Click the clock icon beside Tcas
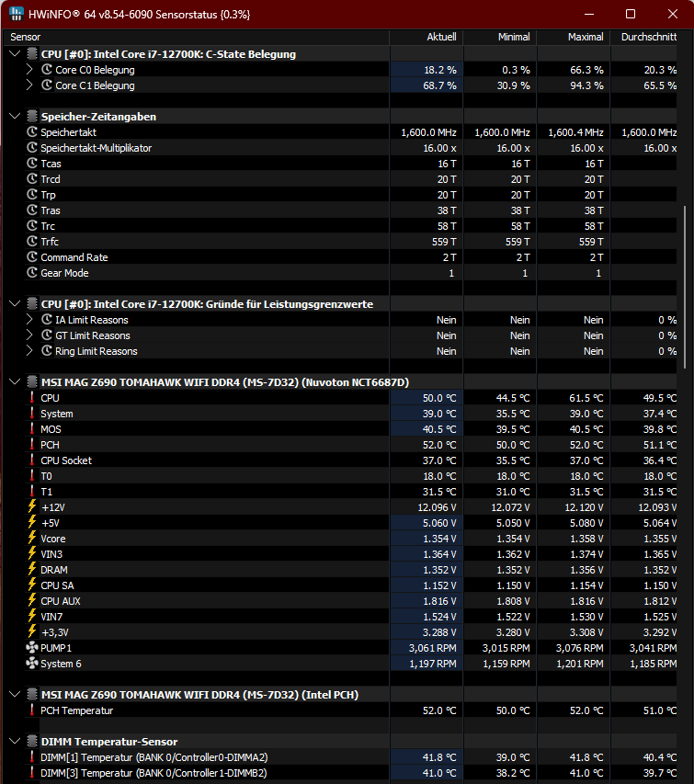Image resolution: width=694 pixels, height=784 pixels. tap(32, 163)
